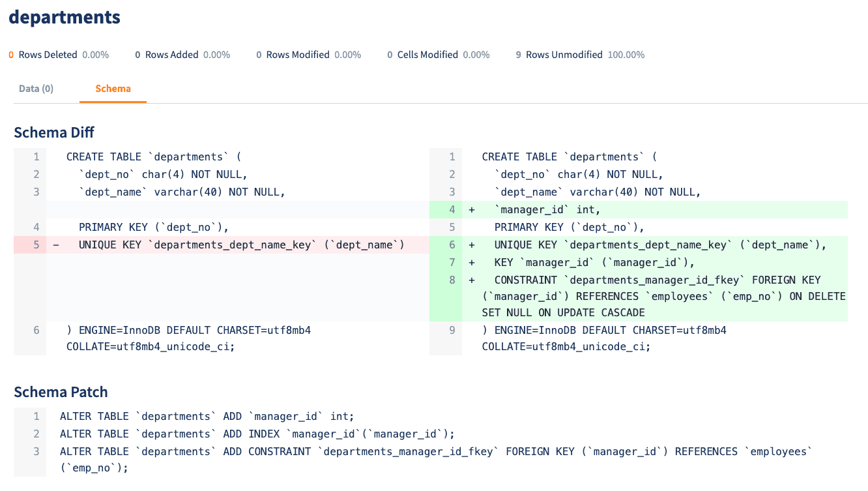
Task: Click the Rows Unmodified 100.00% stat
Action: point(580,55)
